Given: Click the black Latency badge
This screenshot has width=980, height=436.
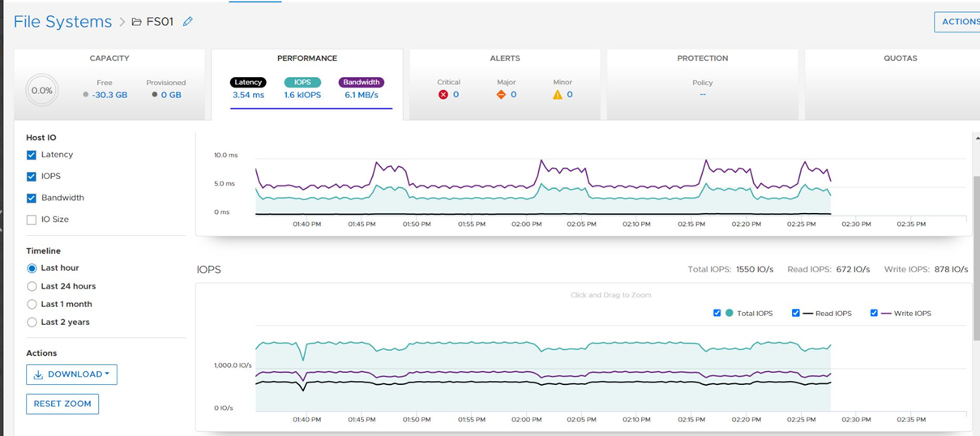Looking at the screenshot, I should pyautogui.click(x=248, y=82).
